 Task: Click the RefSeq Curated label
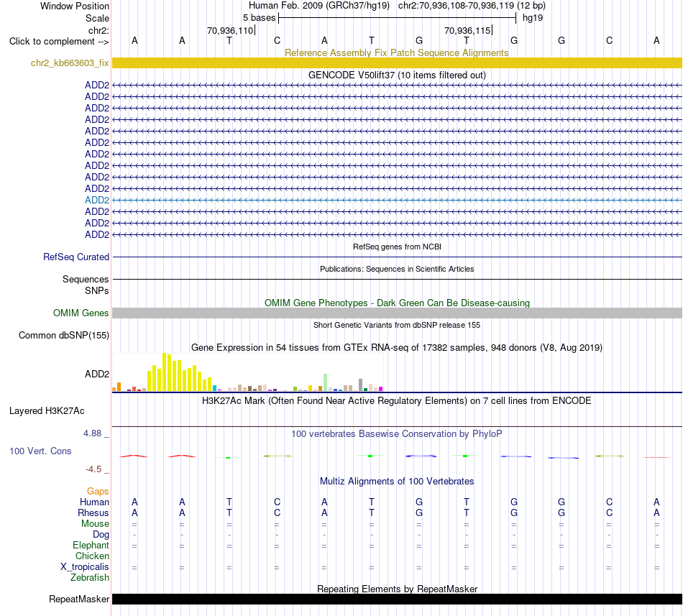(x=75, y=257)
